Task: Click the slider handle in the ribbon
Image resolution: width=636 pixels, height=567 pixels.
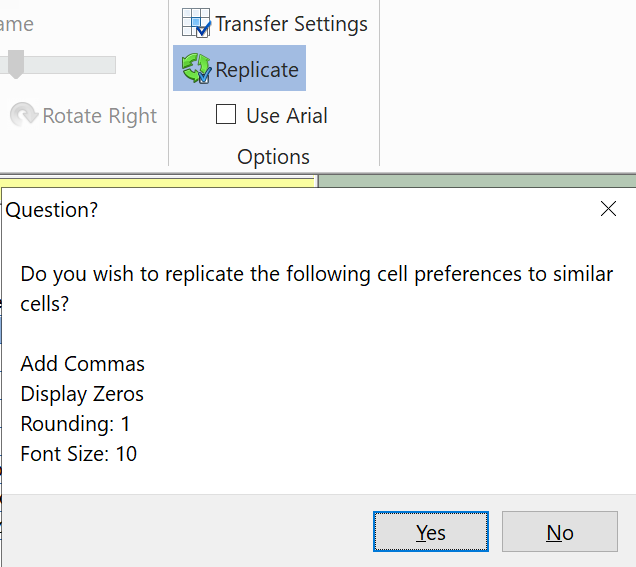Action: point(15,65)
